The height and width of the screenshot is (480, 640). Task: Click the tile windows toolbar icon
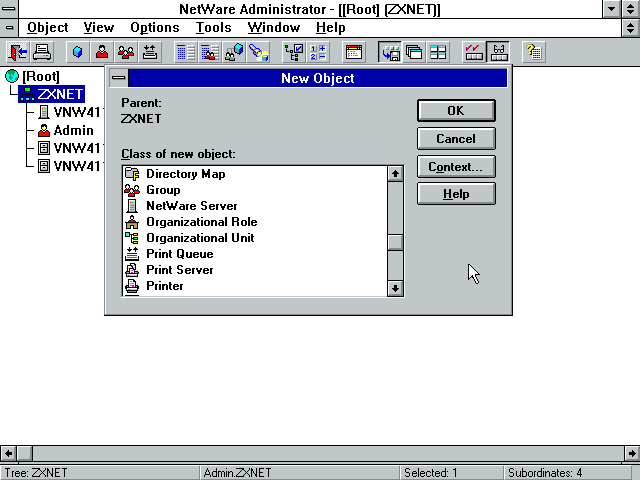tap(438, 52)
